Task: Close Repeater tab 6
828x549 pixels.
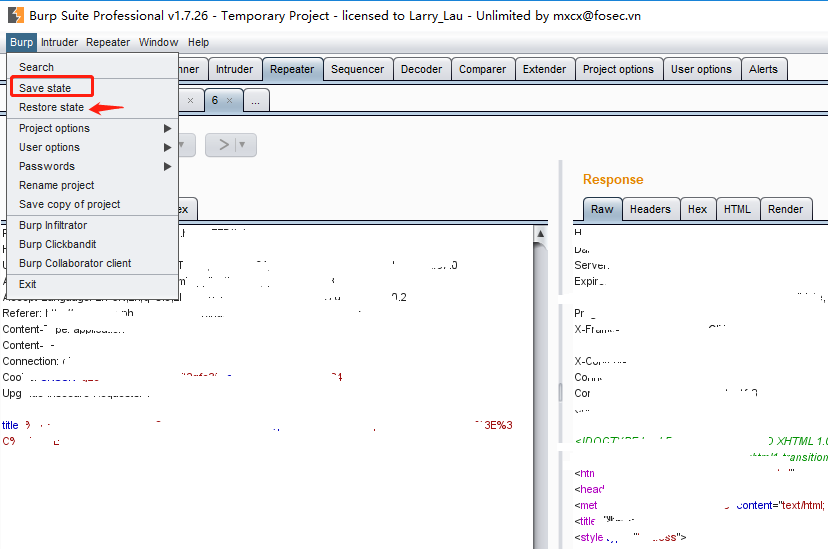Action: 229,100
